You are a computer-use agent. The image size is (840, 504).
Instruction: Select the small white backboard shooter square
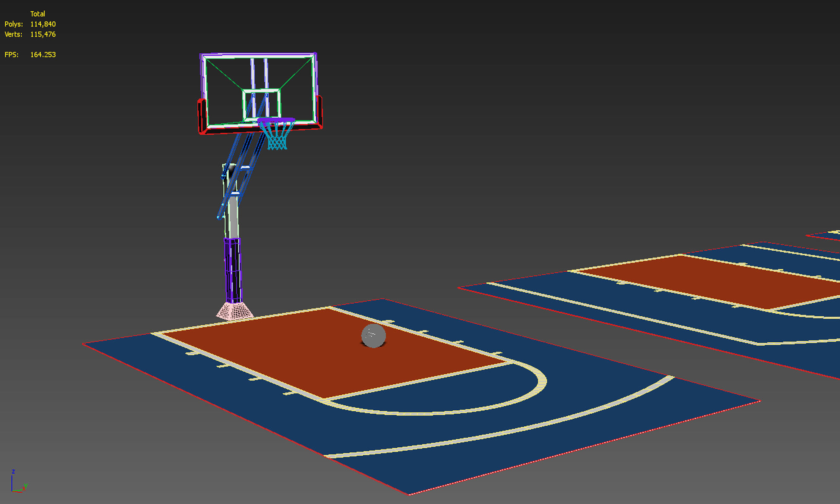pyautogui.click(x=261, y=105)
